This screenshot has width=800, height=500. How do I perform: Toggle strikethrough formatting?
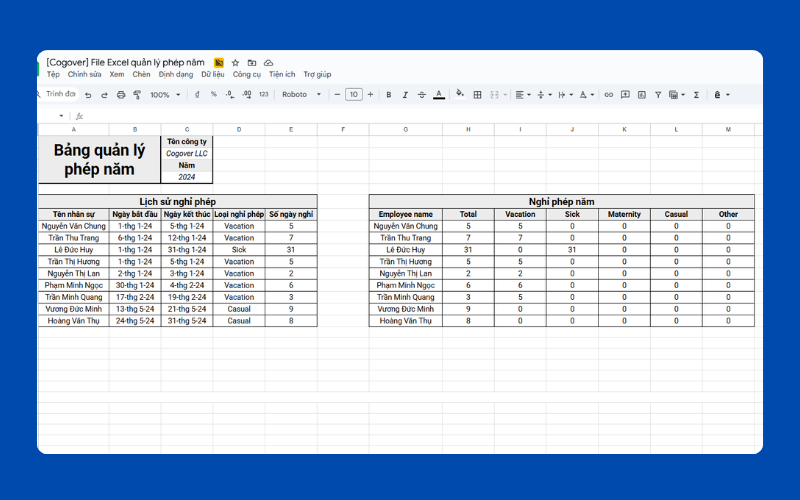click(421, 95)
